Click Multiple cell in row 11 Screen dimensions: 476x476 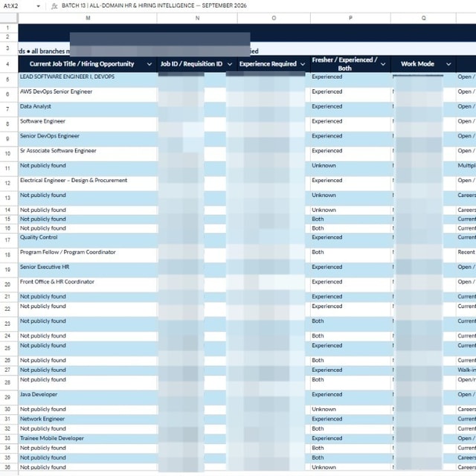tap(466, 169)
